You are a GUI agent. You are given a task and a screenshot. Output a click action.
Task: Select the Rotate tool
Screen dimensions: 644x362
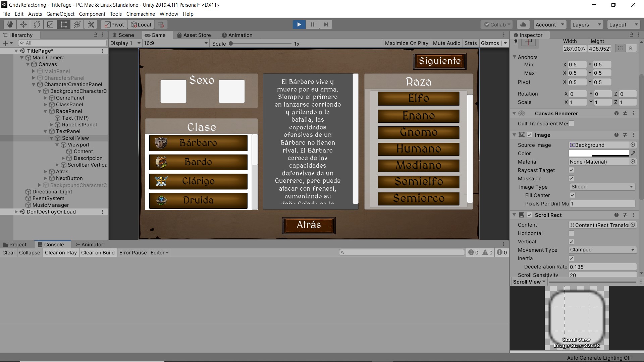click(x=37, y=24)
